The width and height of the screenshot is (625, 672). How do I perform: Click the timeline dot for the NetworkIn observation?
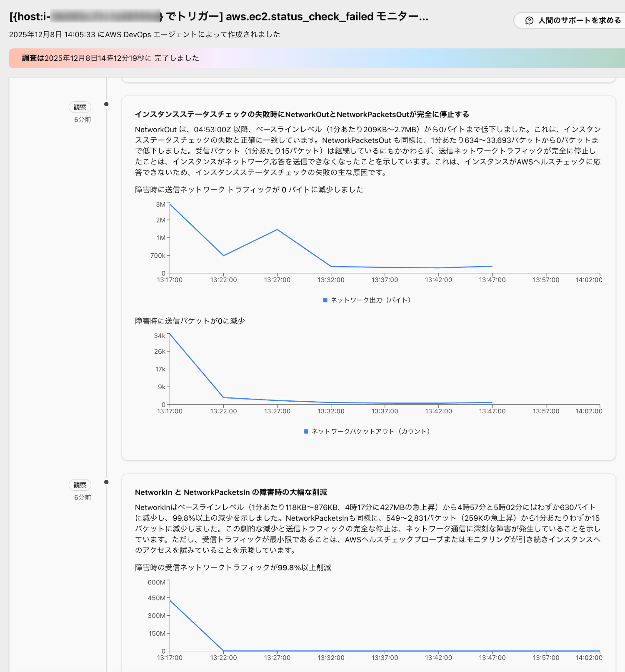point(106,482)
